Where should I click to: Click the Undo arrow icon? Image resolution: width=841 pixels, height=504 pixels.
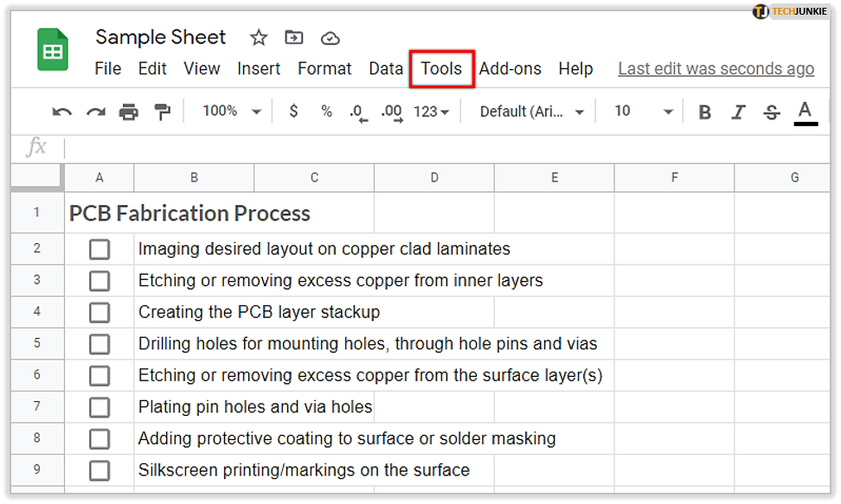click(x=61, y=112)
